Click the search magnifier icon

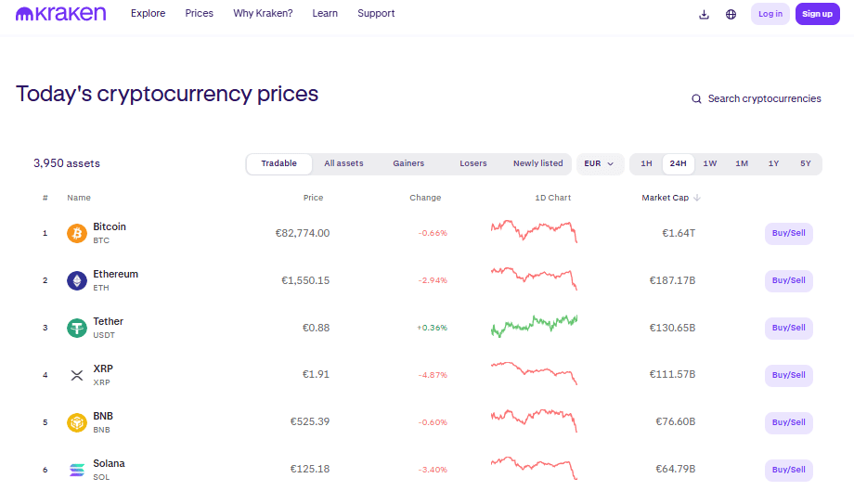coord(696,98)
